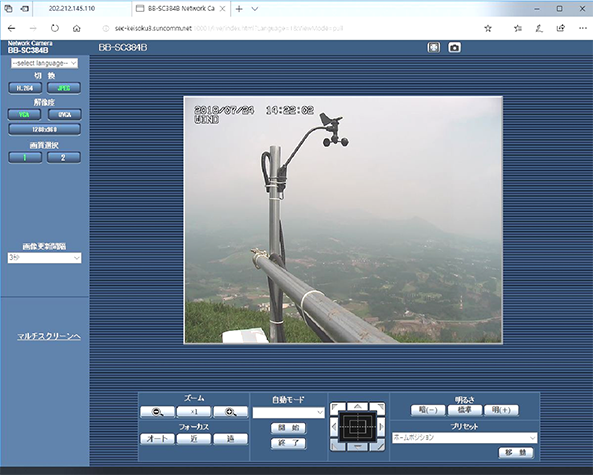
Task: Brighten image with 明(+) button
Action: coord(501,410)
